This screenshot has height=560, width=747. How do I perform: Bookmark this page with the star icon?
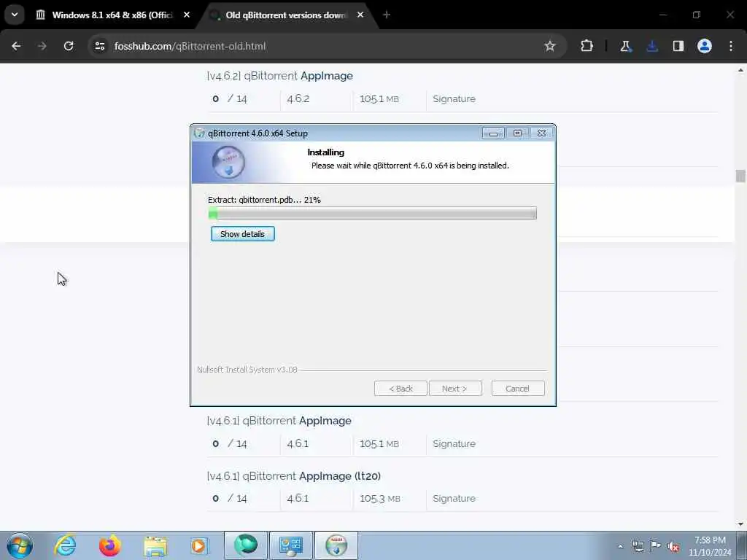(x=550, y=46)
